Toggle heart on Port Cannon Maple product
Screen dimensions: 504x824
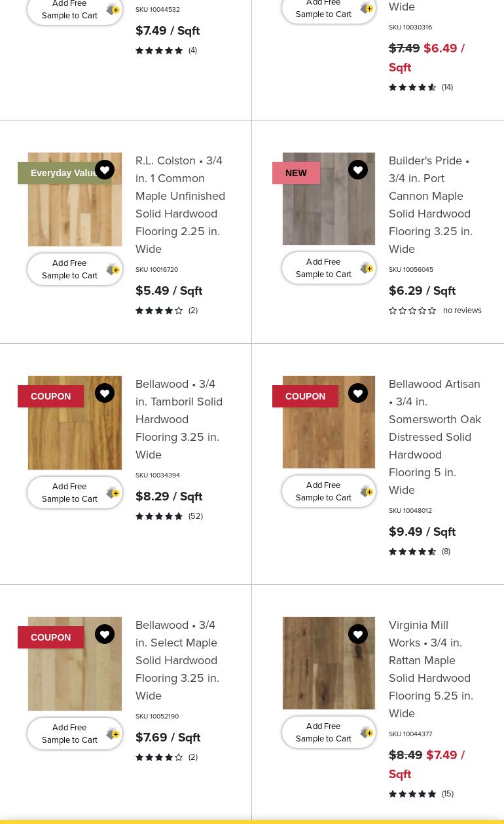click(x=358, y=170)
